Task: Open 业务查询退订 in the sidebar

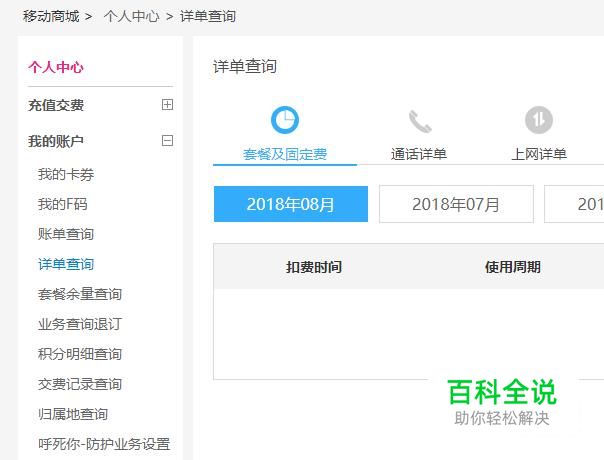Action: pyautogui.click(x=80, y=324)
